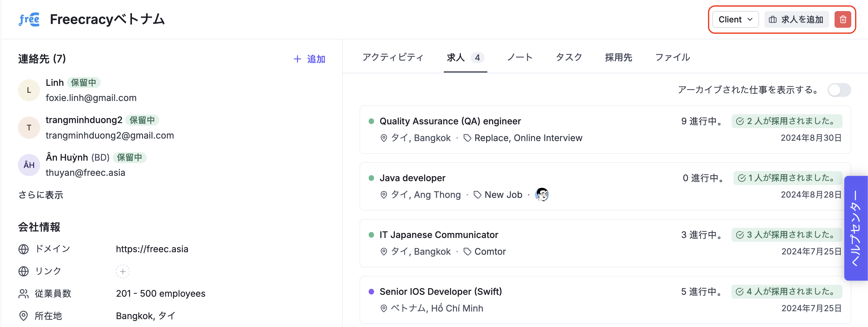The image size is (868, 327).
Task: Click the Freec company logo
Action: click(29, 20)
